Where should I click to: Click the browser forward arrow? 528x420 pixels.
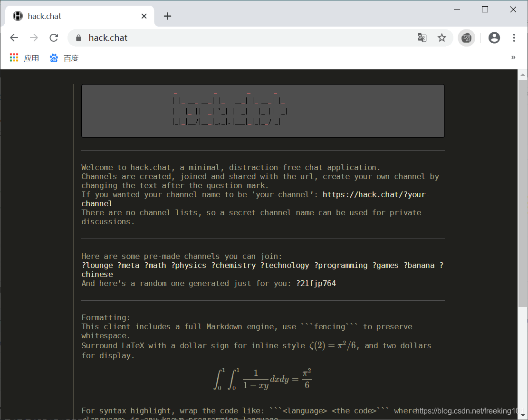pos(34,38)
